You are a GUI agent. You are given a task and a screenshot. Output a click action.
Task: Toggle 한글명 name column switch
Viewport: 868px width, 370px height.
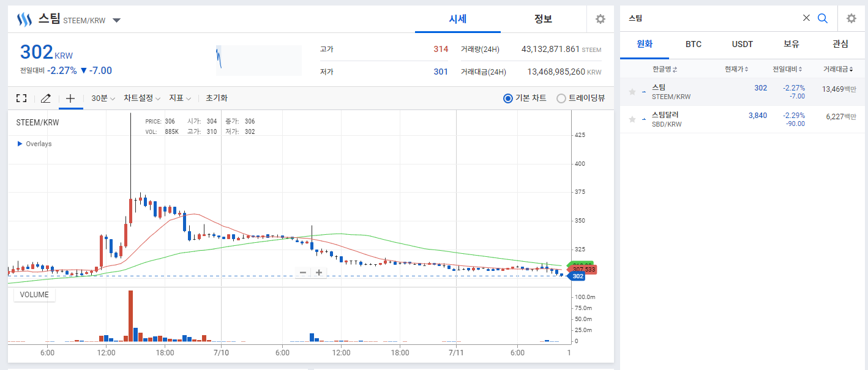(665, 69)
